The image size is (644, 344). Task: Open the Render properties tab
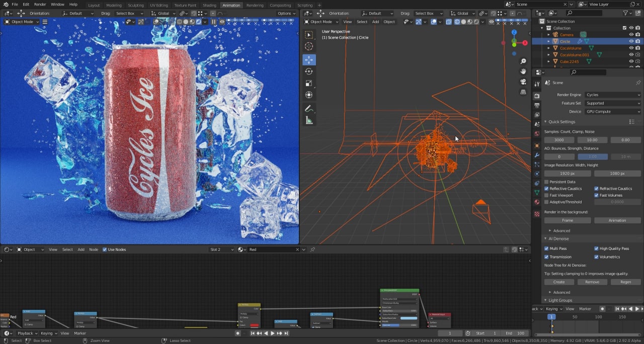537,96
